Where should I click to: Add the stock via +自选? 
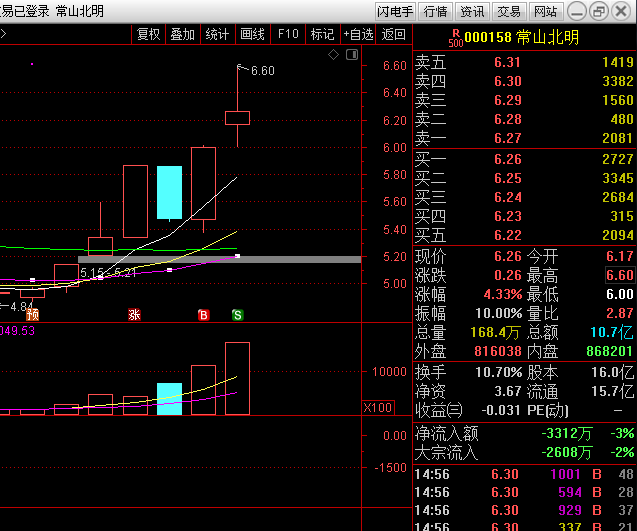358,35
